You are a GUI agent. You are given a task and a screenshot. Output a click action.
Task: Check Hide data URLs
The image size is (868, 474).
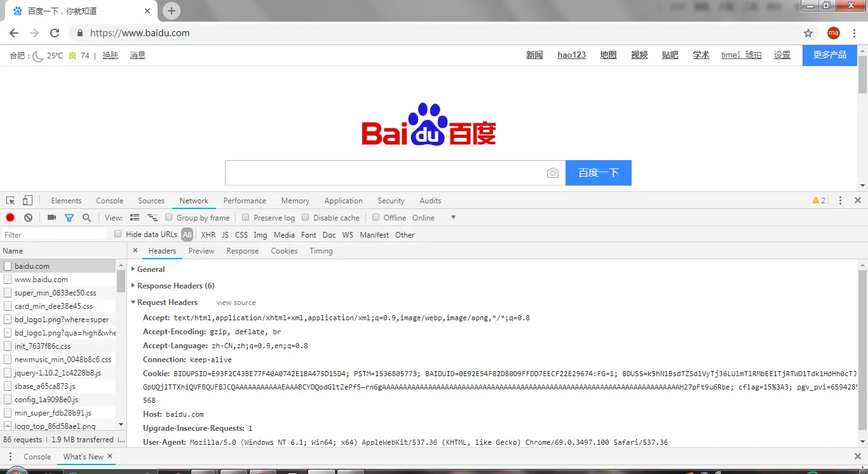coord(118,234)
